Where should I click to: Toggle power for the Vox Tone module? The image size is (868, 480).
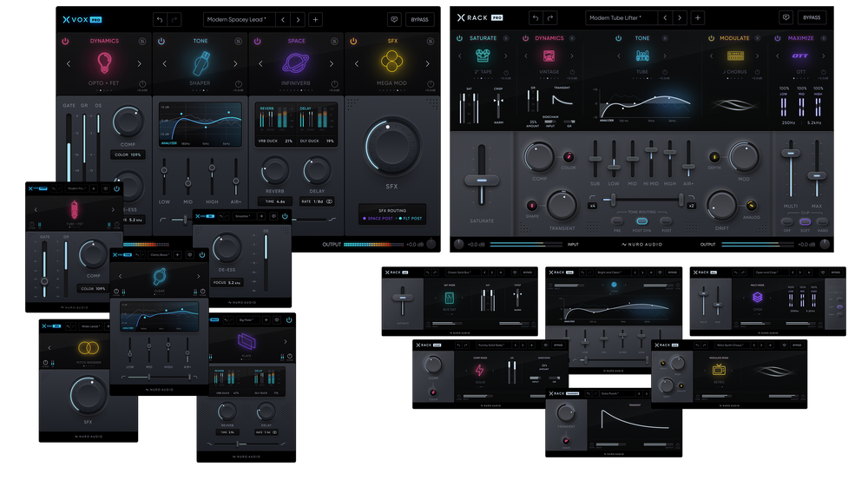point(161,41)
